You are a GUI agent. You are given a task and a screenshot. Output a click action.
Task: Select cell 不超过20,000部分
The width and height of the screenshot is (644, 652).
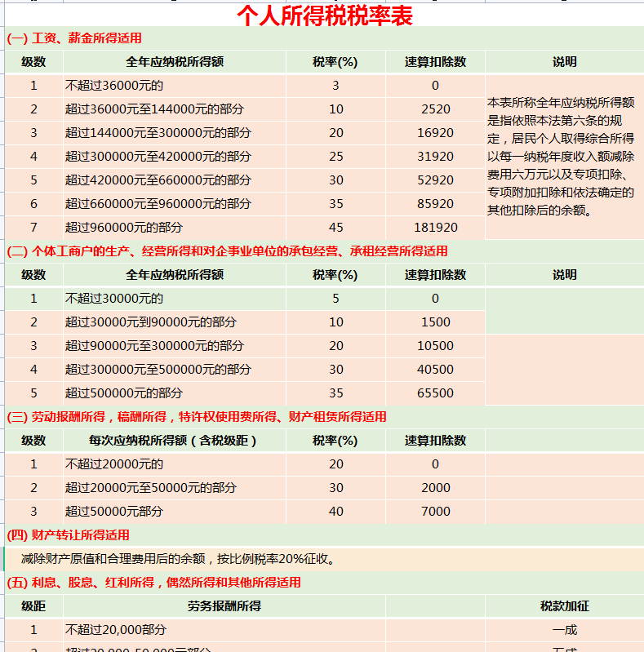click(x=224, y=630)
